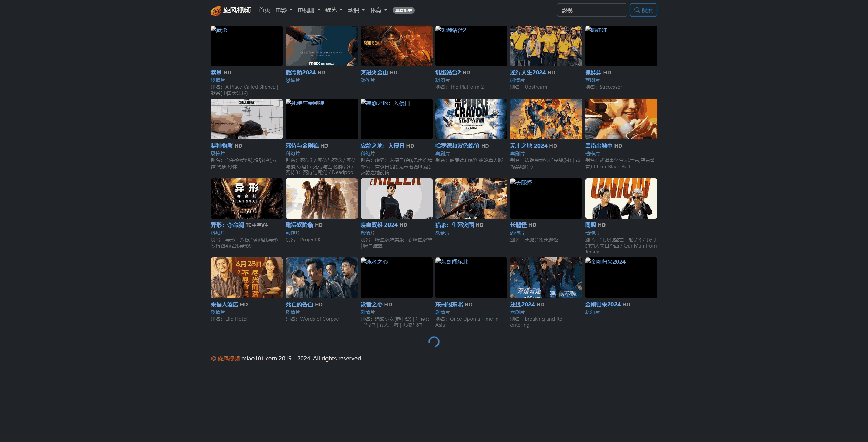This screenshot has height=442, width=868.
Task: Select 喜剧片 genre under 抓娃娃
Action: coord(592,80)
